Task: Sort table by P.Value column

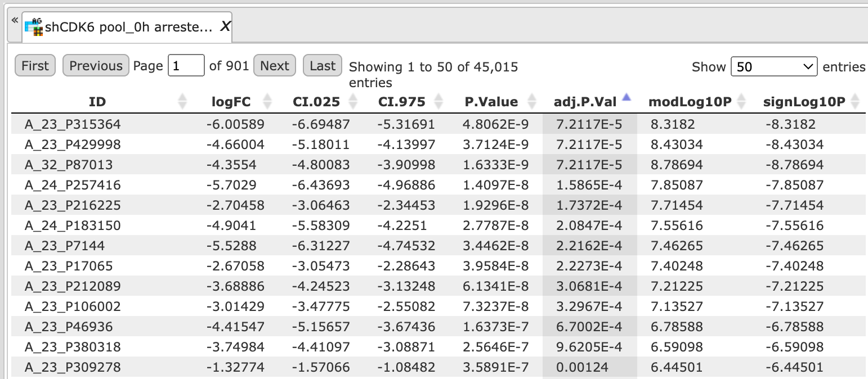Action: 531,102
